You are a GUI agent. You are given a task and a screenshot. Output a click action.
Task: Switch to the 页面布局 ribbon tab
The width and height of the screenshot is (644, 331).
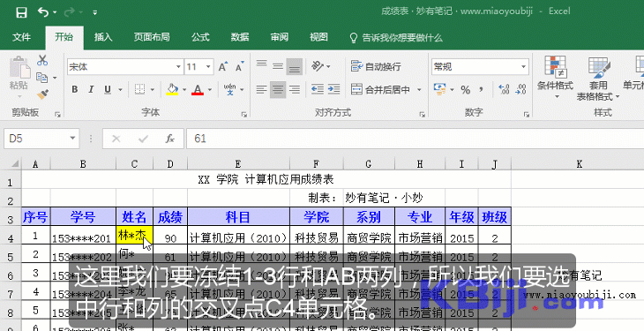click(x=152, y=37)
